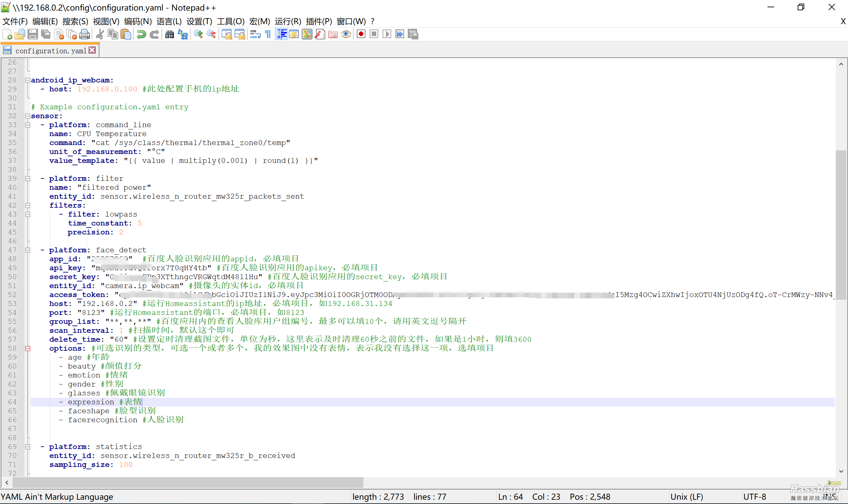Close the current document from toolbar
Viewport: 848px width, 504px height.
pyautogui.click(x=59, y=34)
